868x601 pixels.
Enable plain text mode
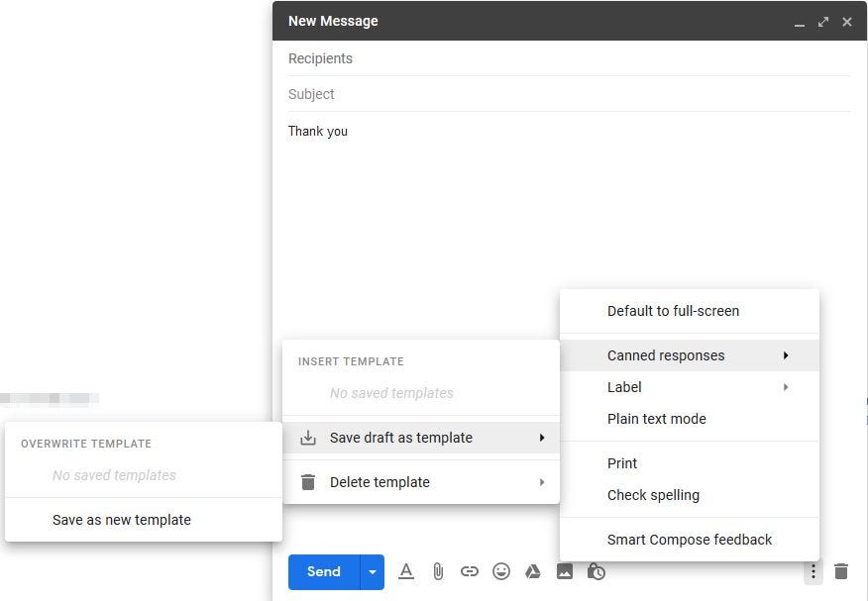tap(657, 419)
